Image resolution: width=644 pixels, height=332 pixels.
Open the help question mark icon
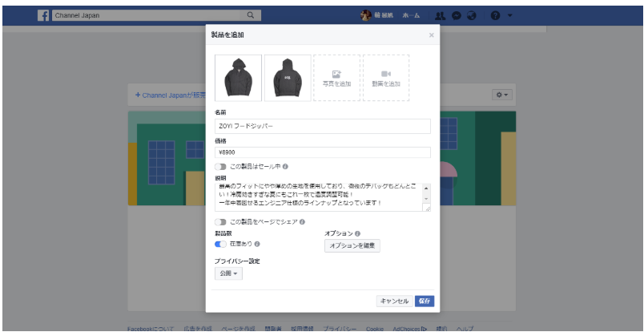(495, 15)
